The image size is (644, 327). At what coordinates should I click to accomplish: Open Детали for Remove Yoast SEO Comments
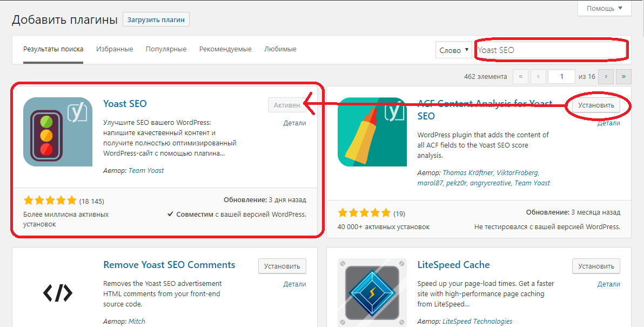pos(294,284)
